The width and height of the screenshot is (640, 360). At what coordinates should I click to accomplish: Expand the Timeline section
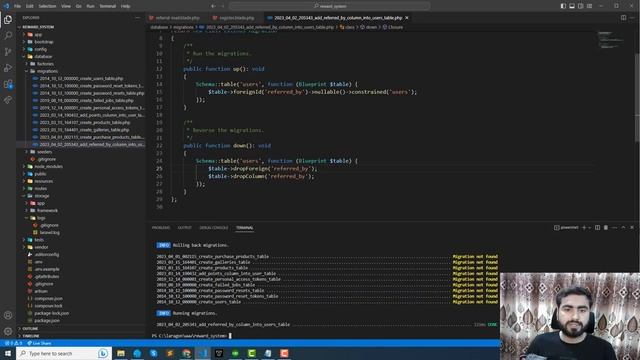(31, 336)
